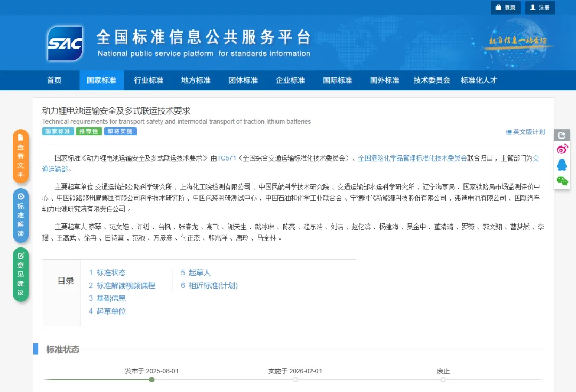This screenshot has width=576, height=392.
Task: Share via the QQ penguin icon
Action: click(x=562, y=165)
